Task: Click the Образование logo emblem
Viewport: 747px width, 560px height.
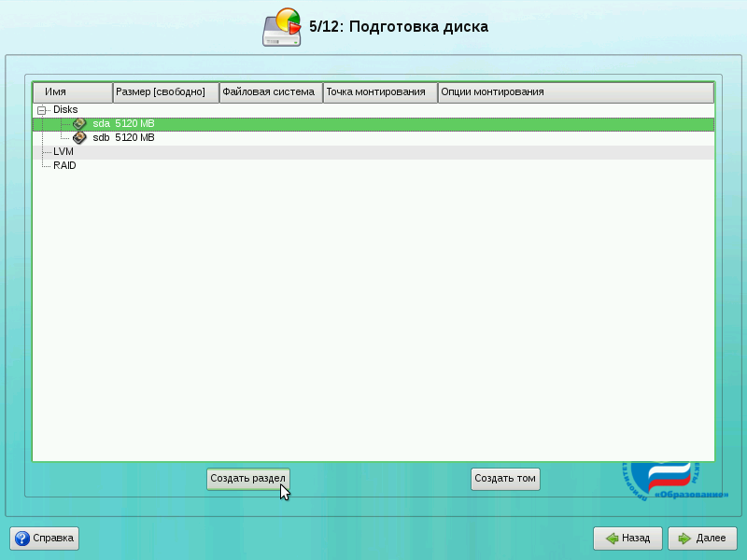Action: click(674, 481)
